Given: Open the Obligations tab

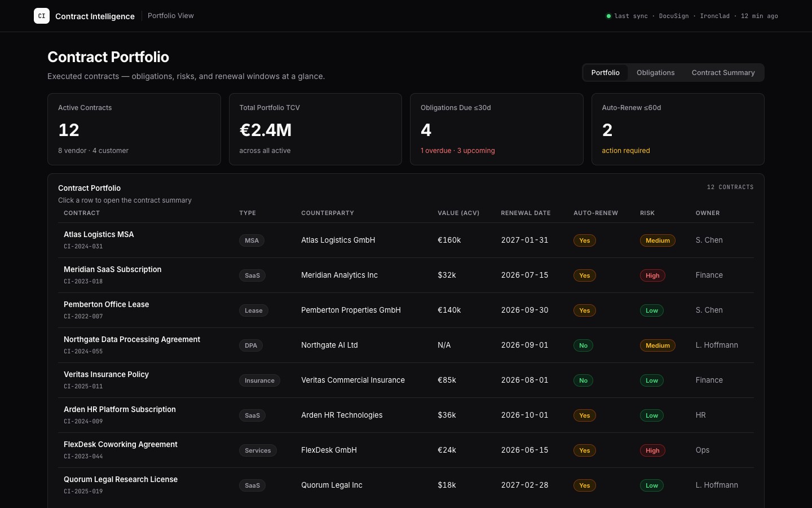Looking at the screenshot, I should pos(655,73).
